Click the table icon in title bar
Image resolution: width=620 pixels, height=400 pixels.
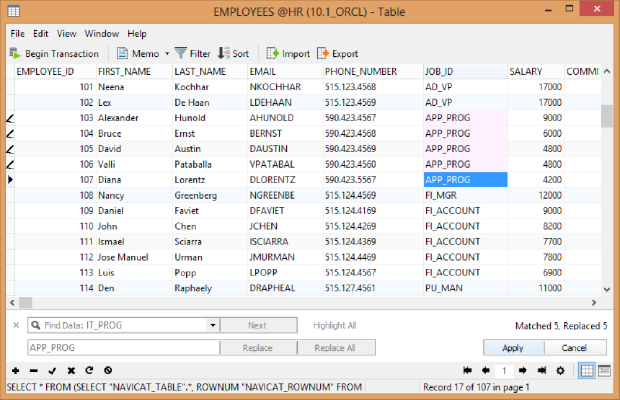13,11
